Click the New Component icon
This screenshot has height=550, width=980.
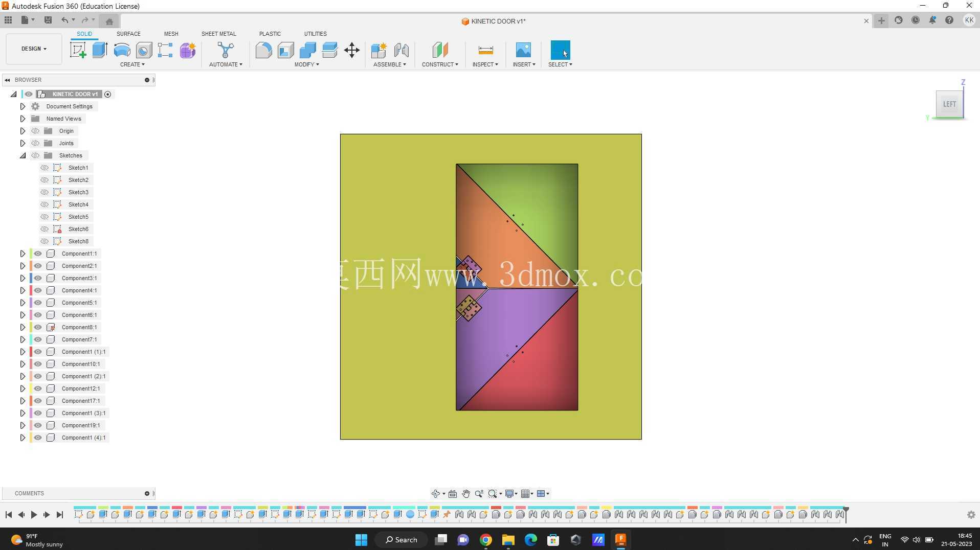(378, 50)
